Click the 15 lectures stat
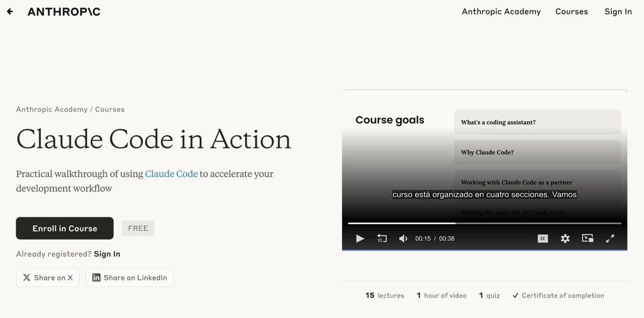 385,295
